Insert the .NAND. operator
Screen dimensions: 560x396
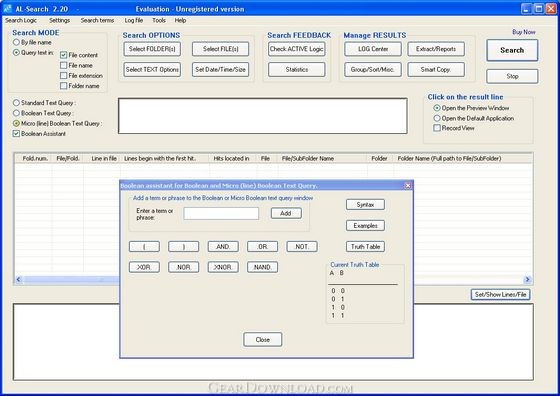tap(262, 267)
